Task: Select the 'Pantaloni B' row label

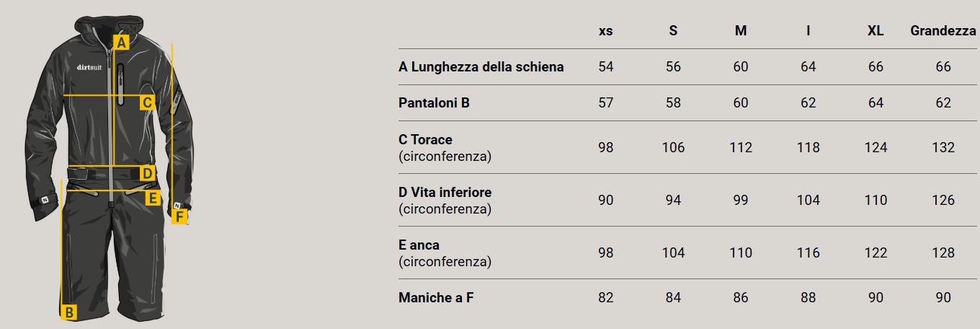Action: tap(434, 102)
